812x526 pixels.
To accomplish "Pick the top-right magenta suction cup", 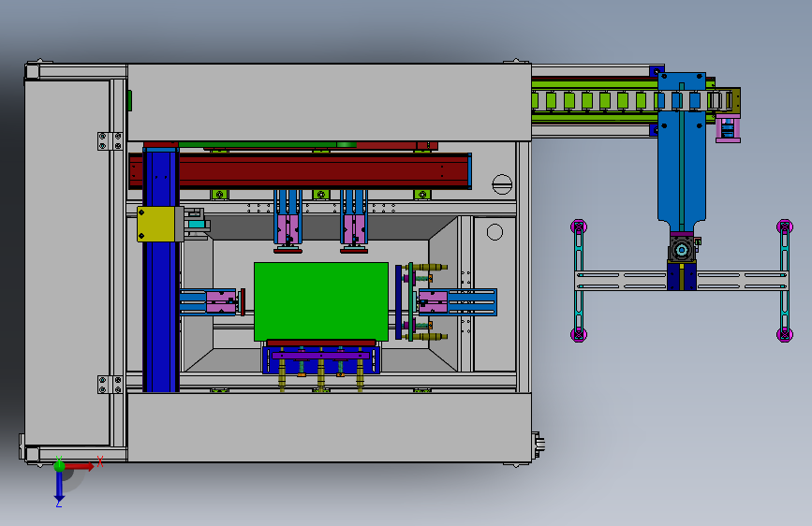I will point(785,226).
